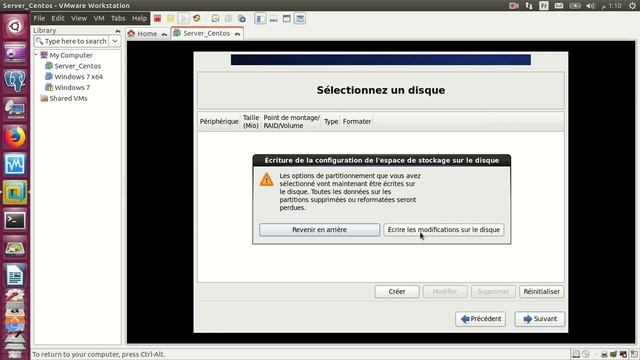Open the View menu
The height and width of the screenshot is (360, 640).
click(79, 18)
